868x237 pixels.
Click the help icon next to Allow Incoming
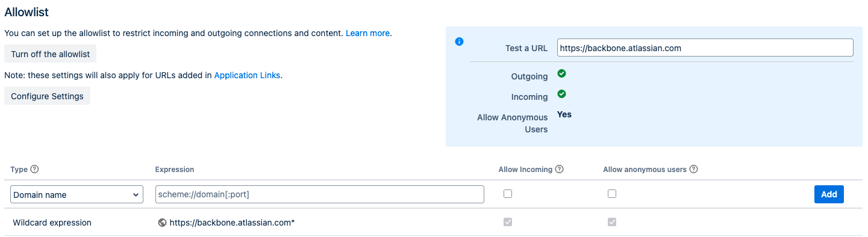click(x=560, y=169)
